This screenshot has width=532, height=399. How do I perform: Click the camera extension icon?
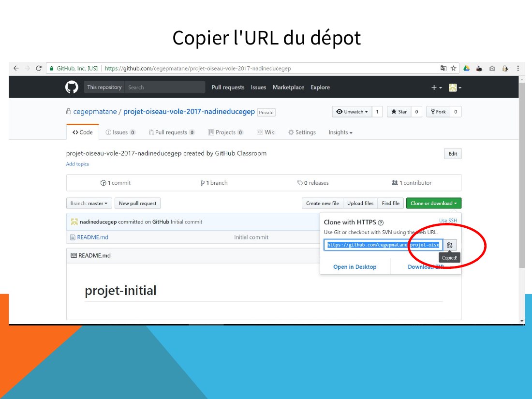point(492,69)
